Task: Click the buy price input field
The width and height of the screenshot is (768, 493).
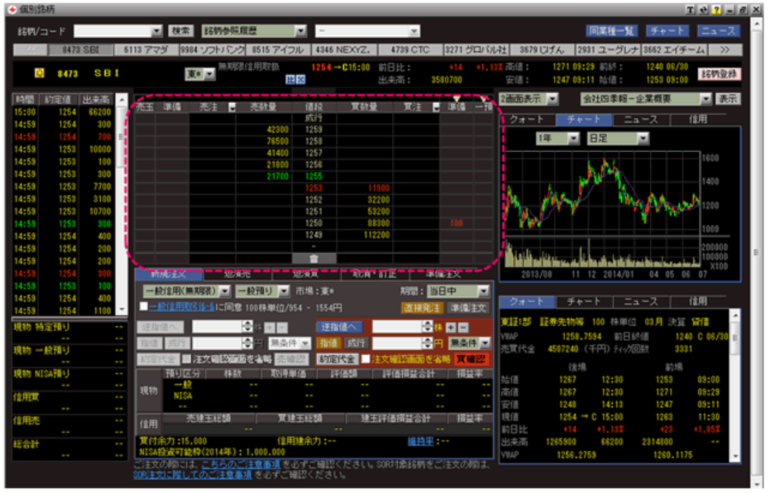Action: (x=397, y=343)
